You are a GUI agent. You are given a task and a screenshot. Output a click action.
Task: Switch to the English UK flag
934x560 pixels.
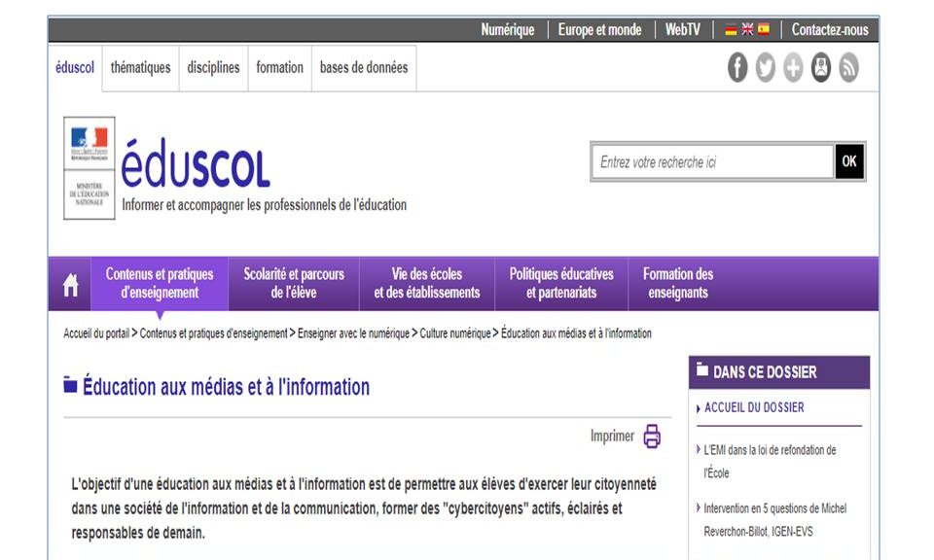(747, 30)
